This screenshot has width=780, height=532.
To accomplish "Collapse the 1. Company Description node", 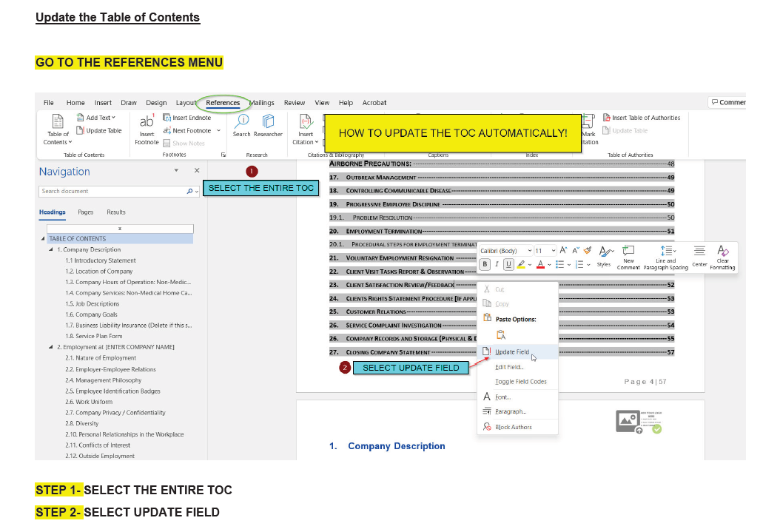I will click(x=51, y=249).
